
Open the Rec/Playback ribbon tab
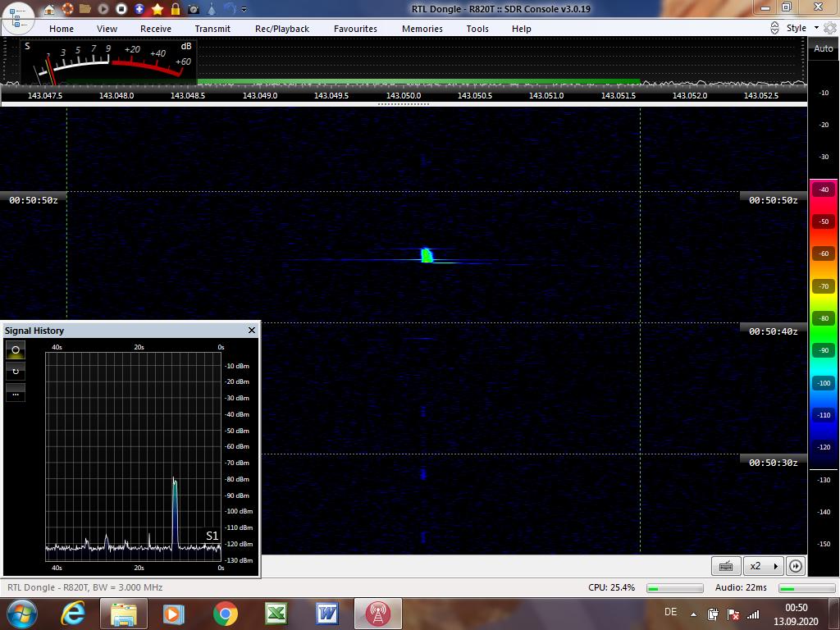click(282, 29)
